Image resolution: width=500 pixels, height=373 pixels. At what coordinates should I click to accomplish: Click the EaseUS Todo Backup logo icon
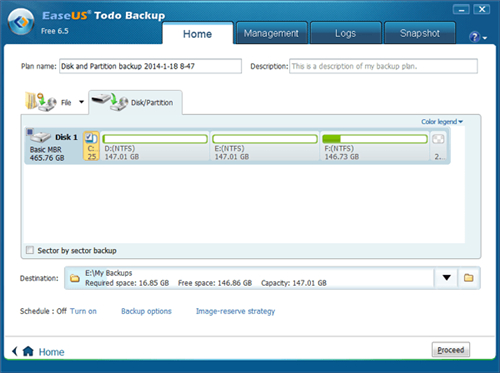tap(21, 22)
